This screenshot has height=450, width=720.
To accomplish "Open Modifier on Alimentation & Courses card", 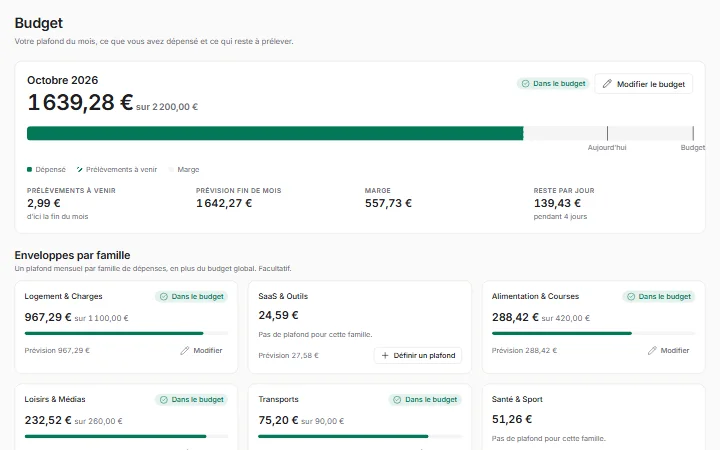I will (x=669, y=350).
